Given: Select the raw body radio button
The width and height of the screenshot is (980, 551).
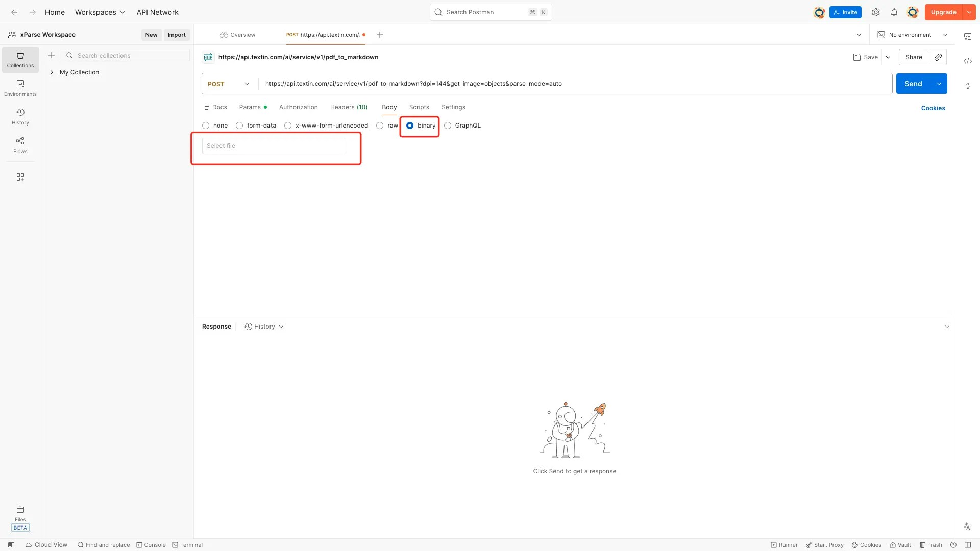Looking at the screenshot, I should (x=380, y=126).
